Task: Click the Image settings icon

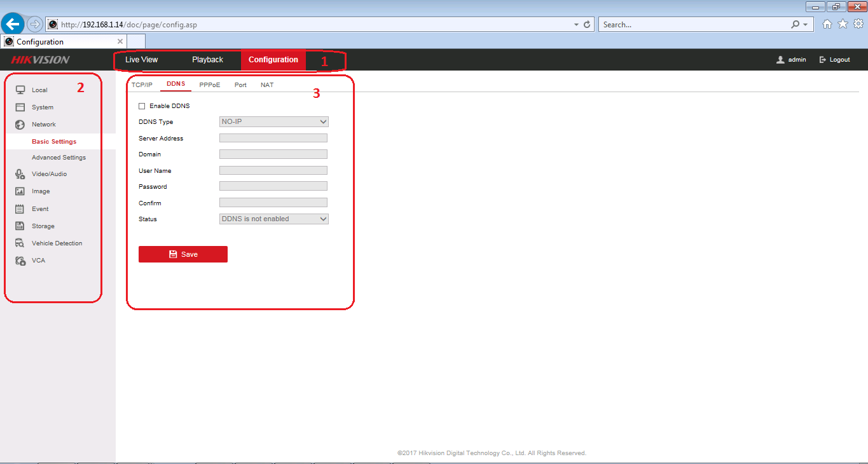Action: pyautogui.click(x=20, y=191)
